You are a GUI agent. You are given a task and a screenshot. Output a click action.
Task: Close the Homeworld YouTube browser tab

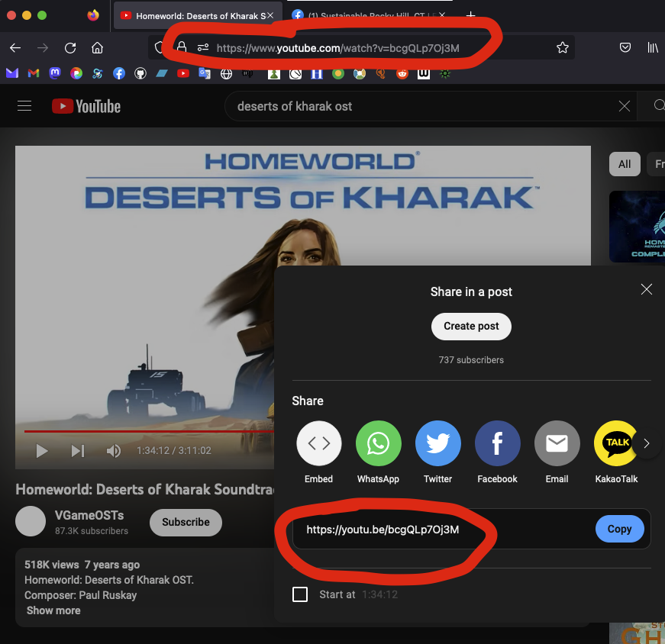[270, 15]
